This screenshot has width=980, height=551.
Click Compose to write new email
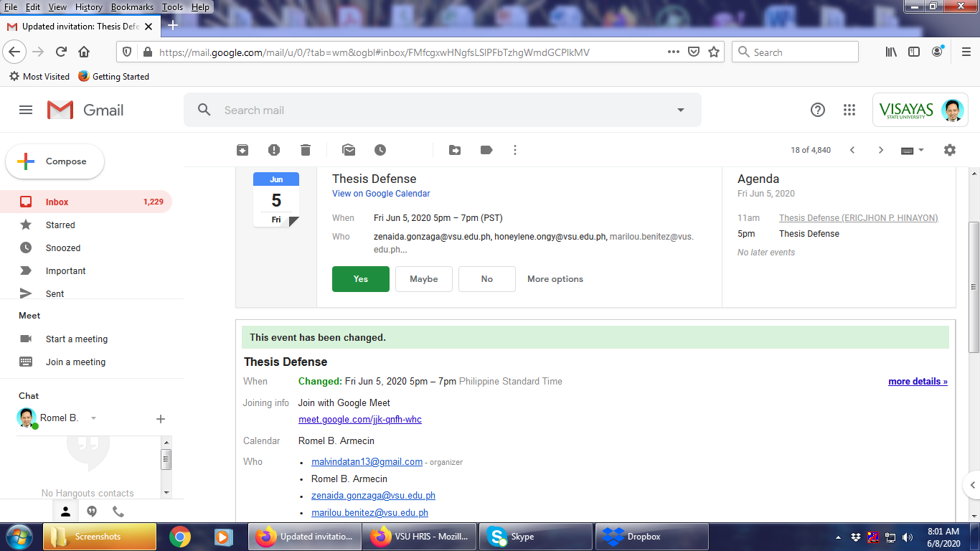coord(55,161)
